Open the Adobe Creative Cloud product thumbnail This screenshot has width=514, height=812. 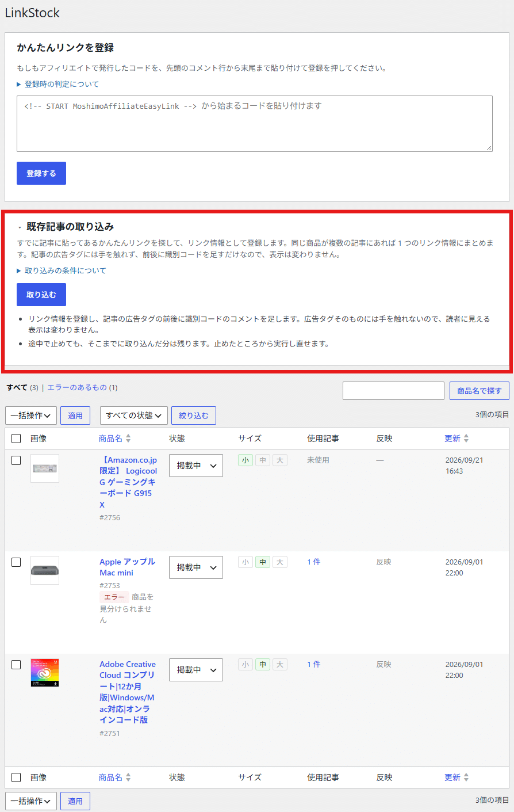point(45,673)
